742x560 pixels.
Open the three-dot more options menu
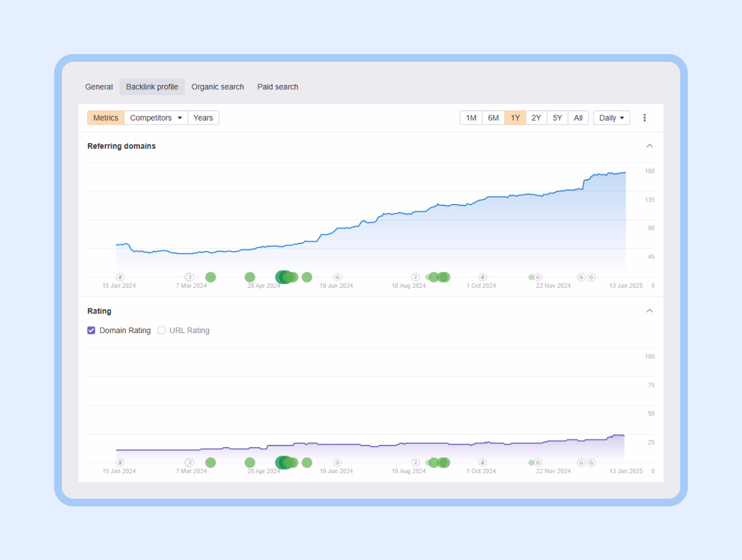644,118
